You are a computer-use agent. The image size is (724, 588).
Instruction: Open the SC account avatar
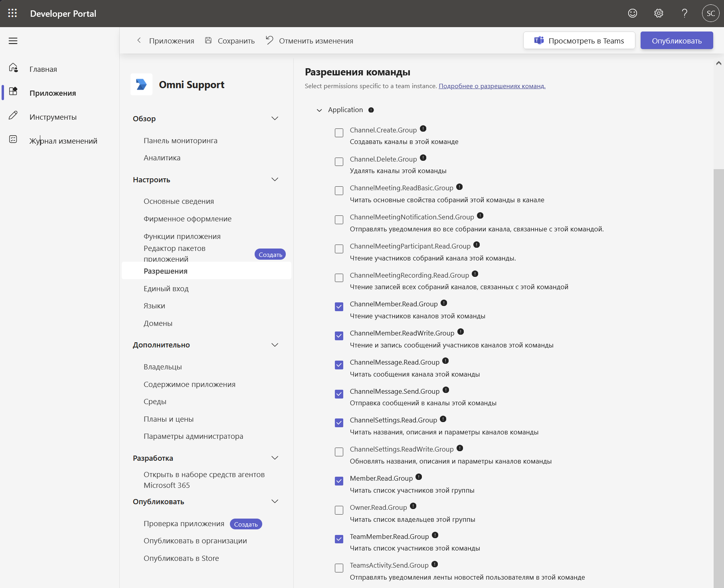click(x=710, y=13)
